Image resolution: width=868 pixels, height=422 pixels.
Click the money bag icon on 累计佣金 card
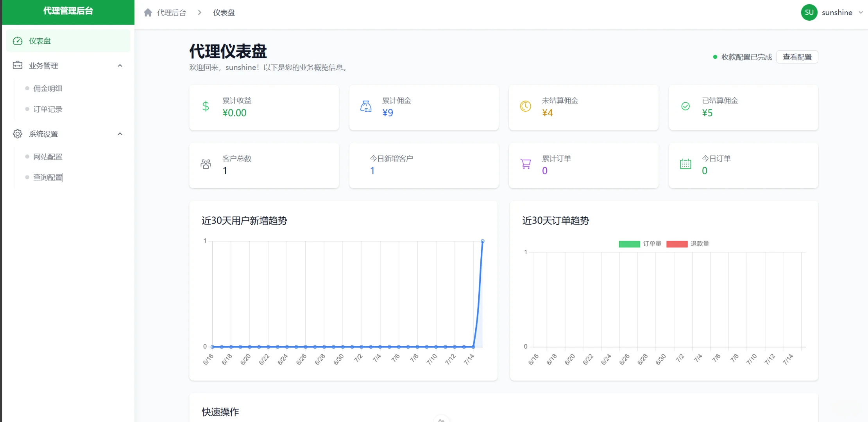coord(365,106)
